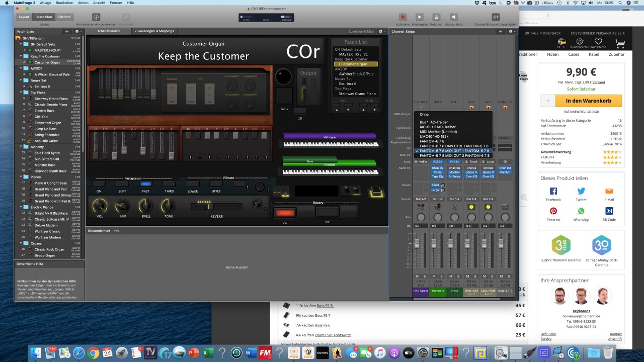The width and height of the screenshot is (644, 362).
Task: Collapse the Top Picks set
Action: click(x=21, y=93)
